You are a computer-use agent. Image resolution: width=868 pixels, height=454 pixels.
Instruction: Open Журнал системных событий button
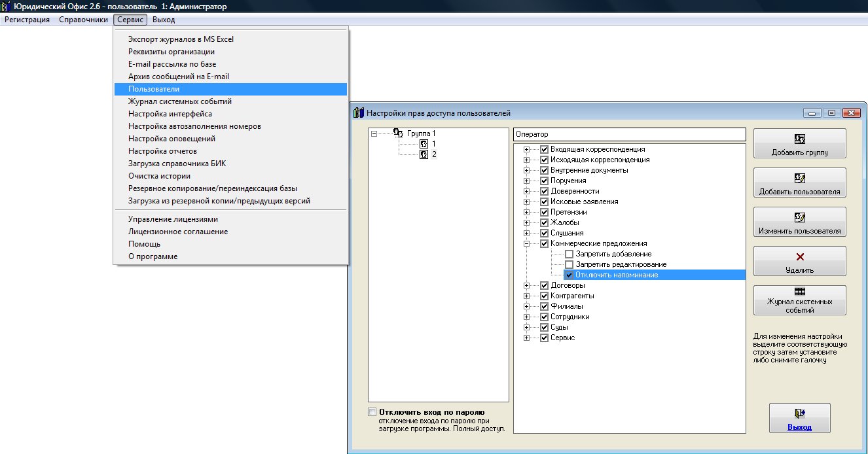coord(799,300)
